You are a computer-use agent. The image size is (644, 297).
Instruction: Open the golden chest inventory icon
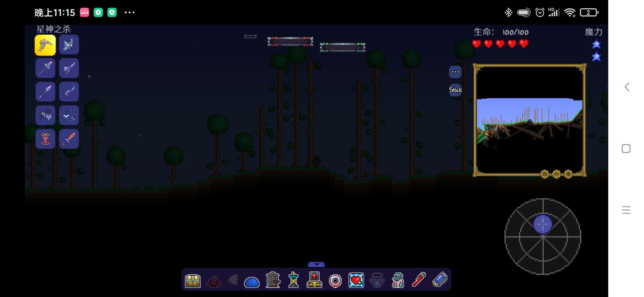[193, 281]
